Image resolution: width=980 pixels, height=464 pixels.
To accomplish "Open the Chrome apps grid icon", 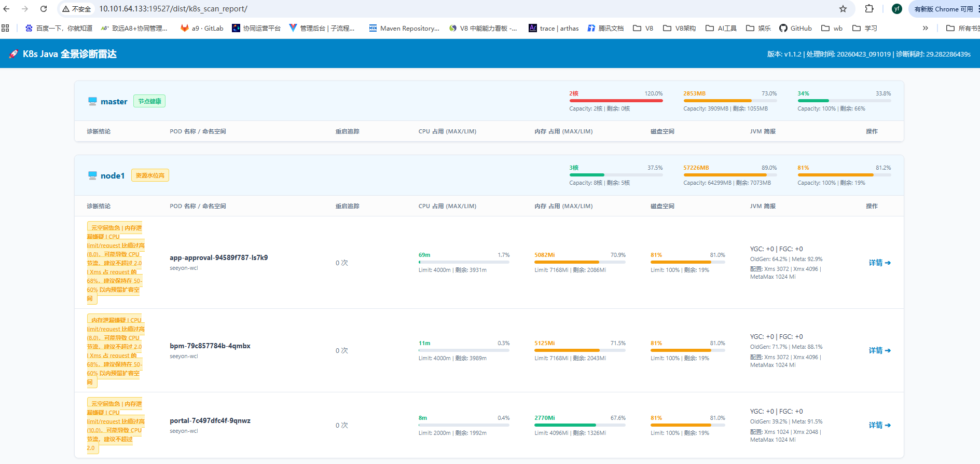I will [5, 28].
